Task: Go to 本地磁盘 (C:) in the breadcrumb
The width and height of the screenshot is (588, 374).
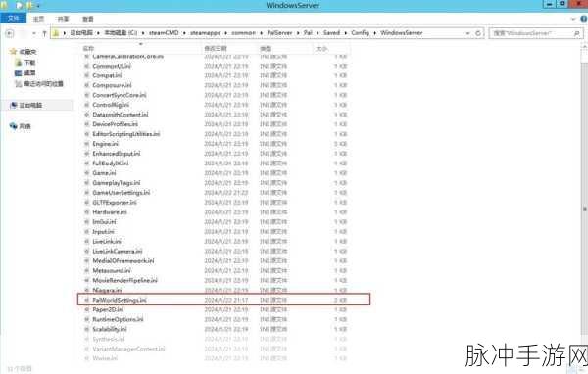Action: (x=121, y=33)
